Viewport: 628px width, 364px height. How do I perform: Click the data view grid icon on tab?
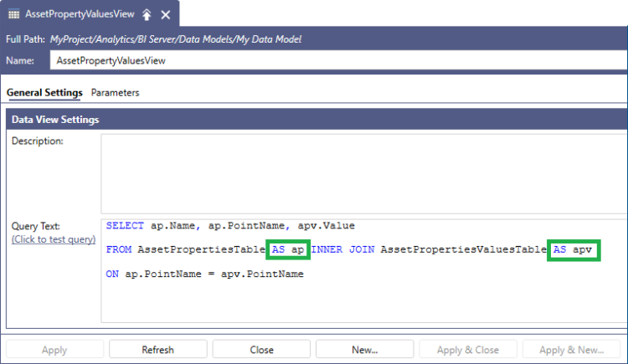(13, 14)
